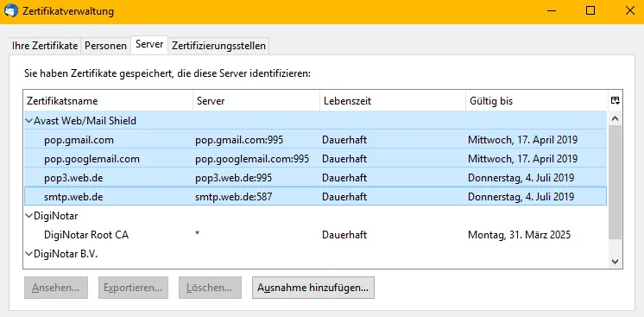644x317 pixels.
Task: Collapse the DigiNotar group chevron
Action: pos(28,215)
